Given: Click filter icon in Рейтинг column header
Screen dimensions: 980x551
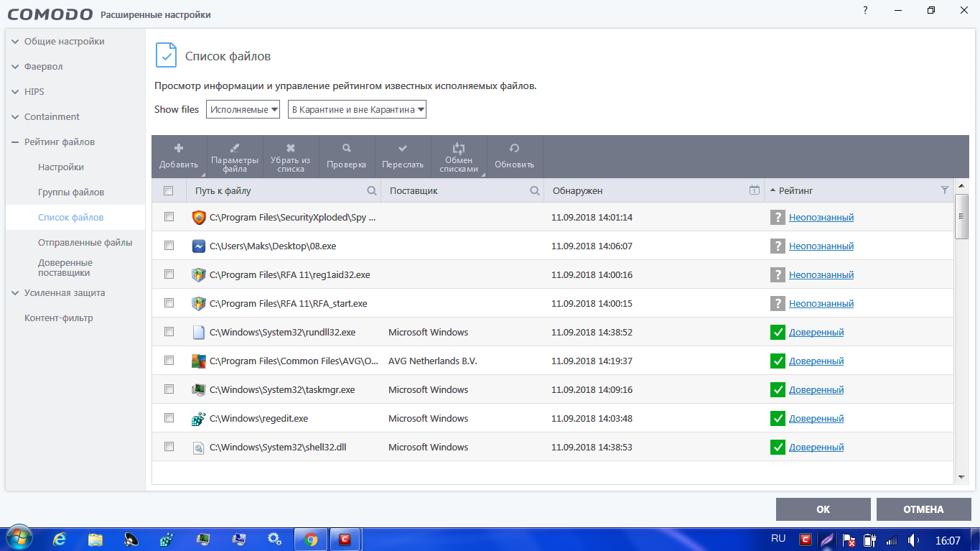Looking at the screenshot, I should click(945, 190).
